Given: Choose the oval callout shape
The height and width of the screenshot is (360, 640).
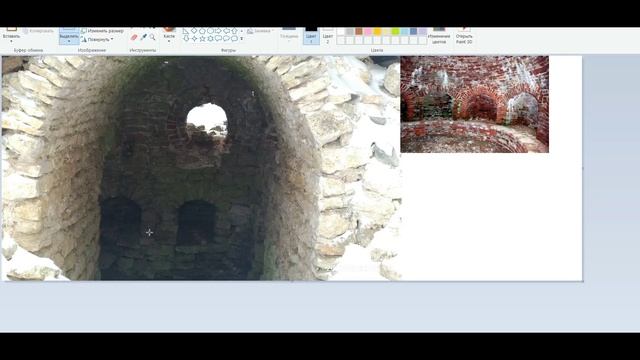Looking at the screenshot, I should [227, 38].
